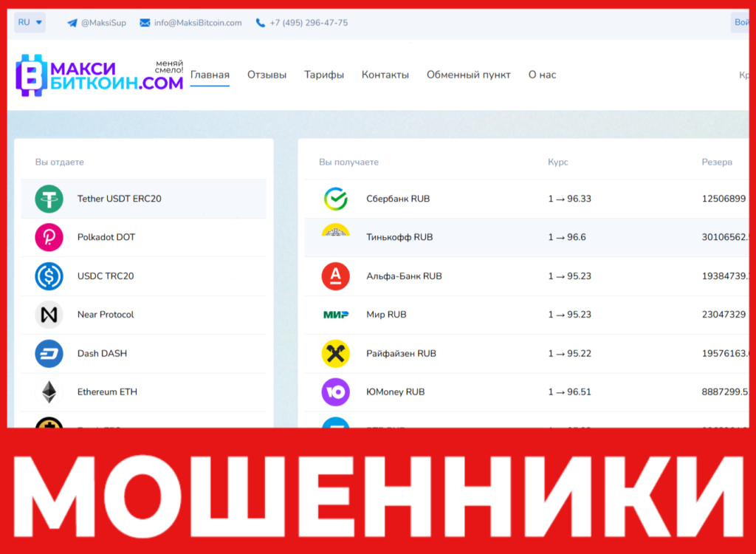756x554 pixels.
Task: Select the Dash DASH icon
Action: (x=48, y=353)
